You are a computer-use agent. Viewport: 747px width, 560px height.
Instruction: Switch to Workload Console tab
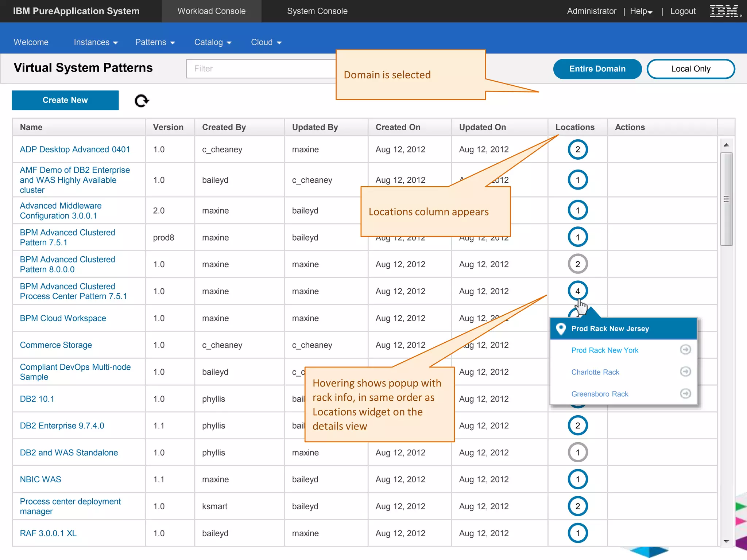[212, 11]
